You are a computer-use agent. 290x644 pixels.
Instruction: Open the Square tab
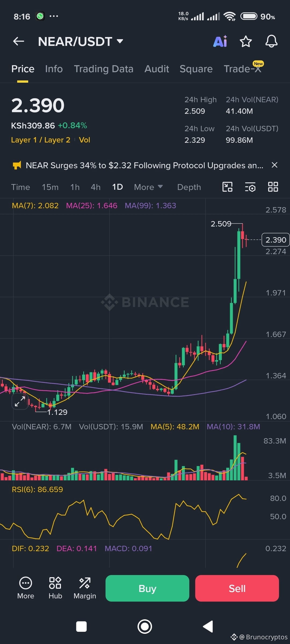click(196, 69)
